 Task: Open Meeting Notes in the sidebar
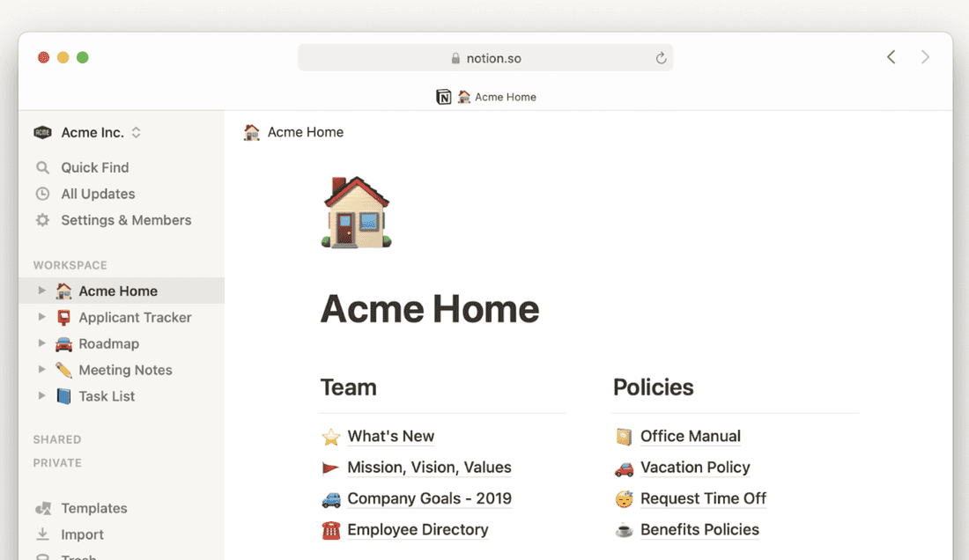click(125, 370)
